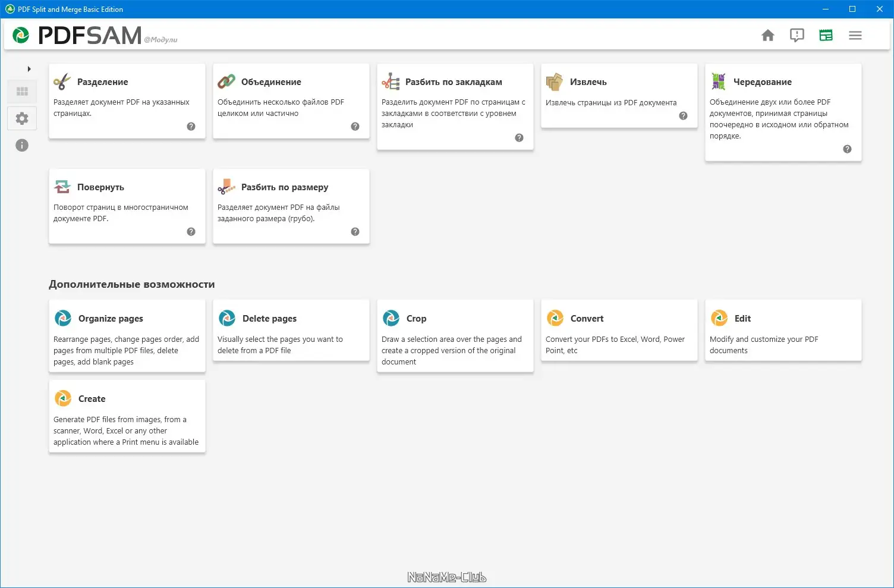The image size is (894, 588).
Task: Select the modules grid sidebar icon
Action: [22, 92]
